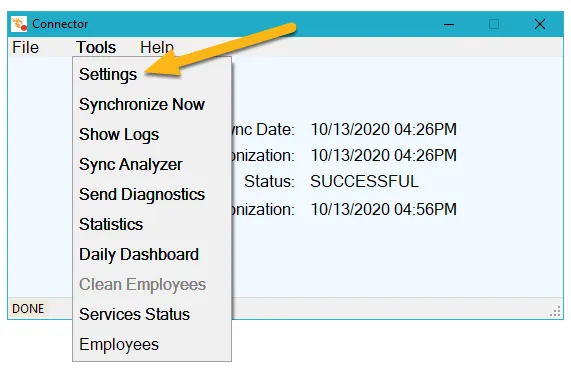The width and height of the screenshot is (571, 368).
Task: Click the DONE status bar label
Action: (x=28, y=309)
